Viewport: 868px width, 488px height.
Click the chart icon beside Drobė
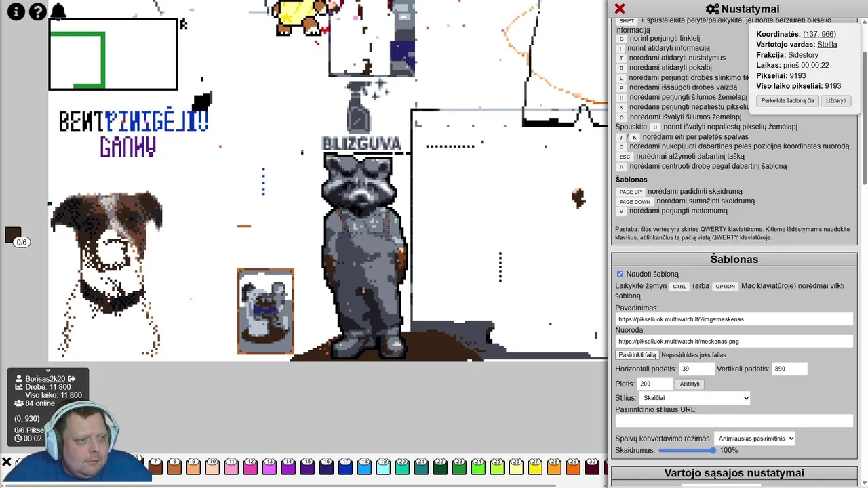point(19,387)
